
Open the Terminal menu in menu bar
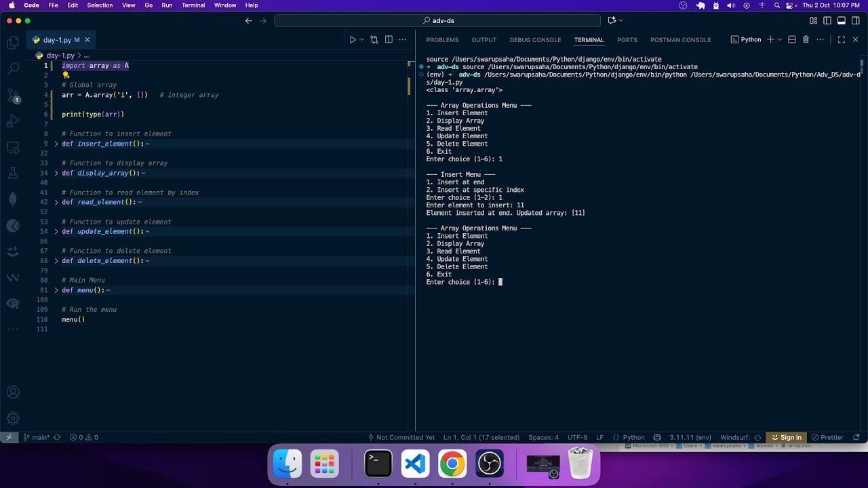point(193,5)
